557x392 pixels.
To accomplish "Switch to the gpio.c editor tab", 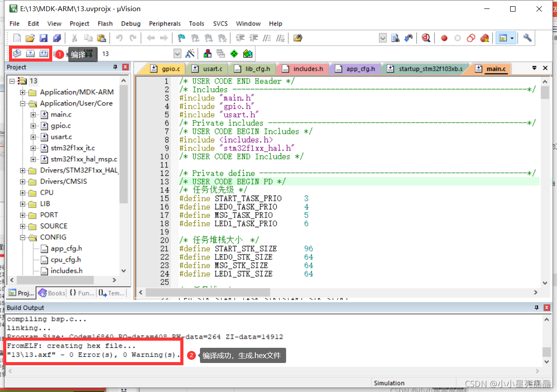I will [166, 69].
